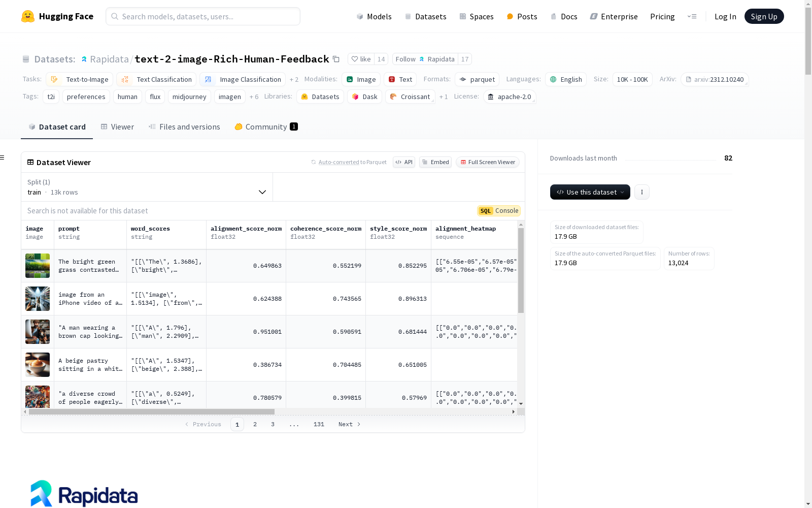This screenshot has height=508, width=812.
Task: Like the dataset with the heart button
Action: (361, 59)
